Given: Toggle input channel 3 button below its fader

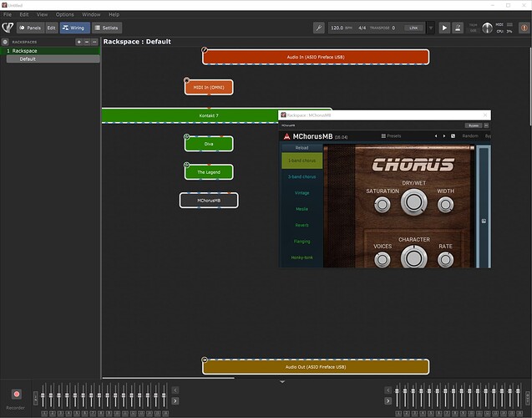Looking at the screenshot, I should click(x=60, y=413).
